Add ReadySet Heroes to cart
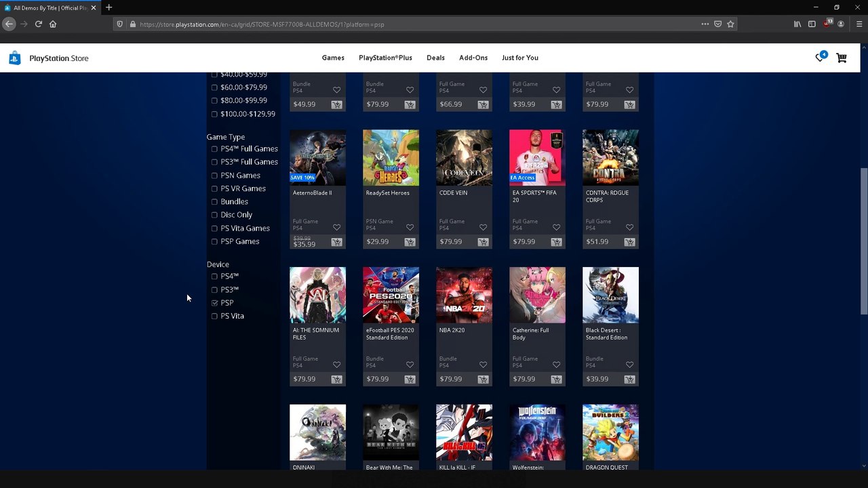 point(410,242)
